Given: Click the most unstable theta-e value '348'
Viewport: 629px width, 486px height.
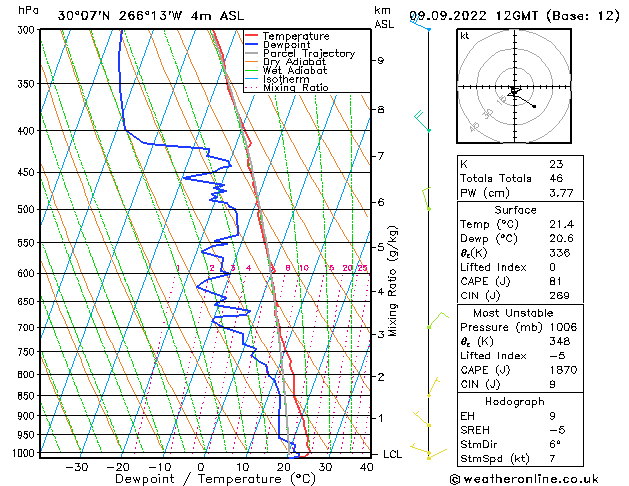Looking at the screenshot, I should [560, 341].
